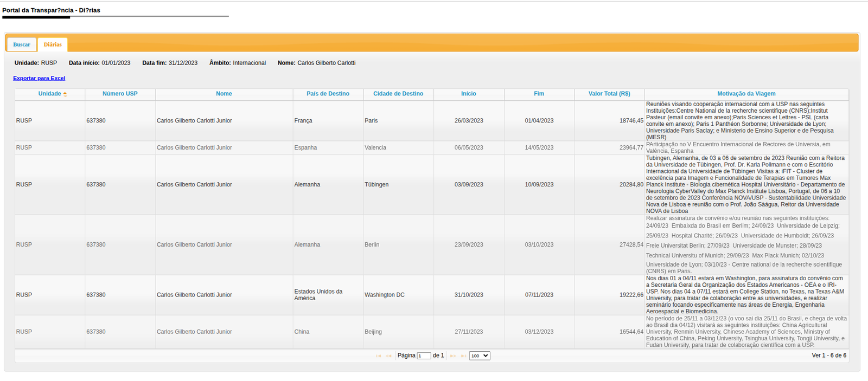Click the Exportar para Excel link
Viewport: 868px width, 381px height.
tap(39, 79)
